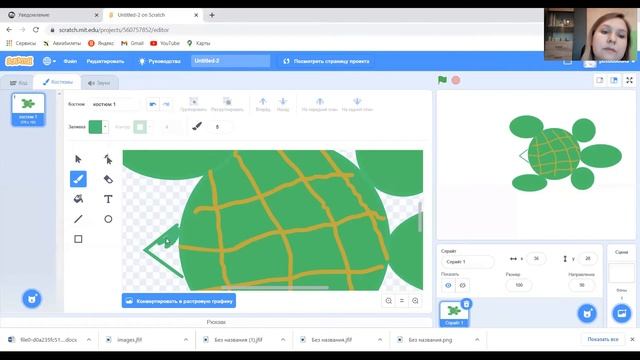
Task: Expand options for Без названия.png download
Action: click(477, 340)
